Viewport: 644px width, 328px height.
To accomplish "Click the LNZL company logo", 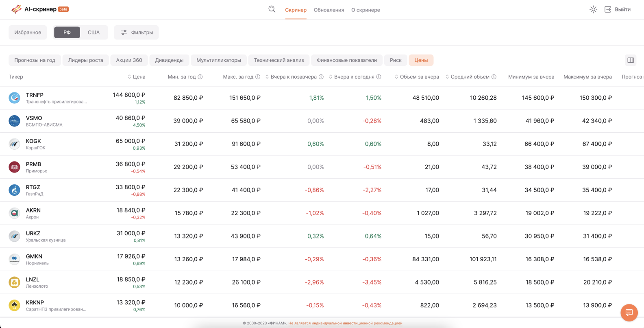I will (x=14, y=282).
